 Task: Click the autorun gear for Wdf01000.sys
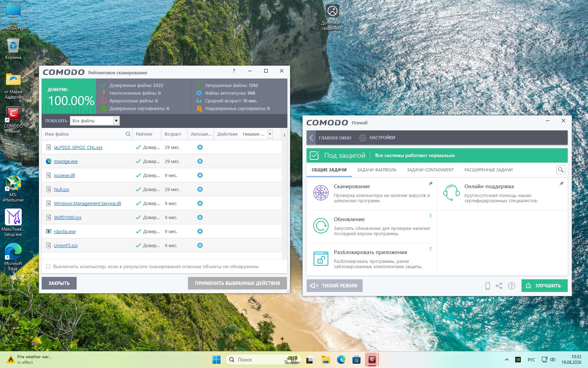(x=200, y=217)
